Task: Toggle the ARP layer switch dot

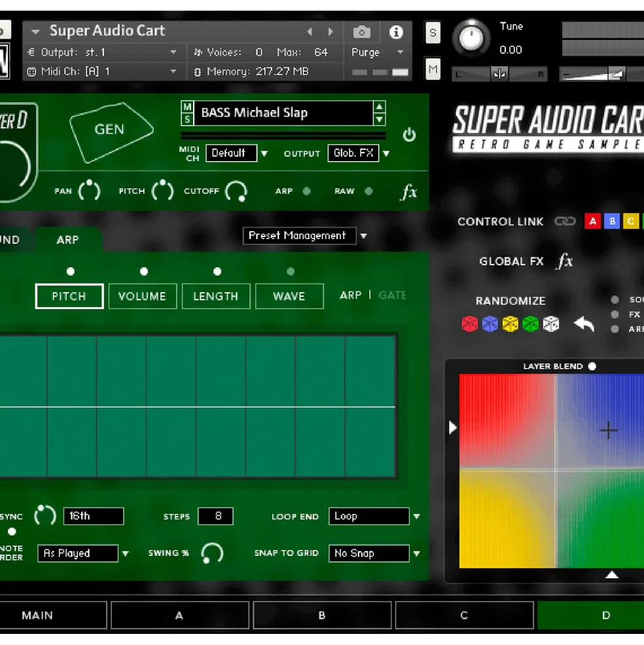Action: coord(307,191)
